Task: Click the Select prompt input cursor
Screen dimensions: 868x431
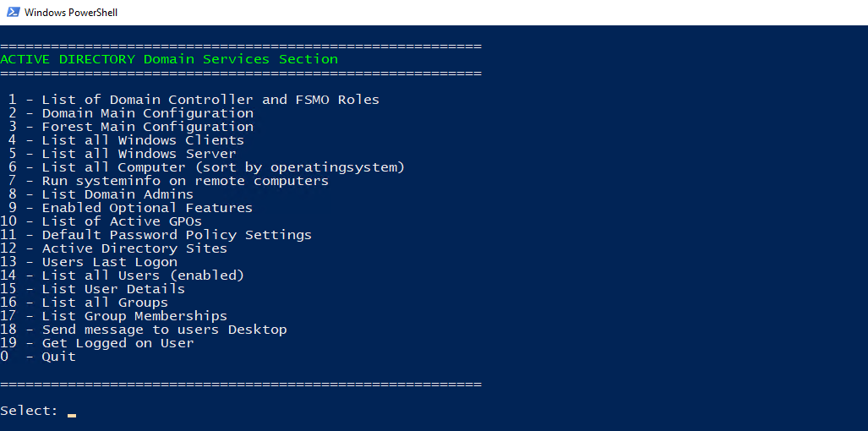Action: pyautogui.click(x=72, y=415)
